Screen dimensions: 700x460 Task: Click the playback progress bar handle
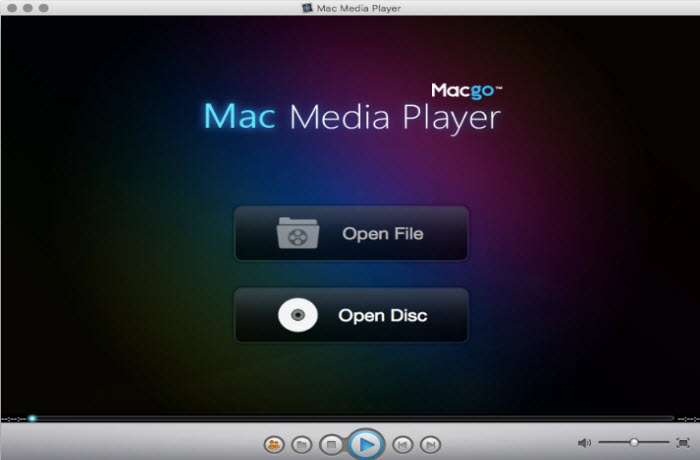(32, 418)
